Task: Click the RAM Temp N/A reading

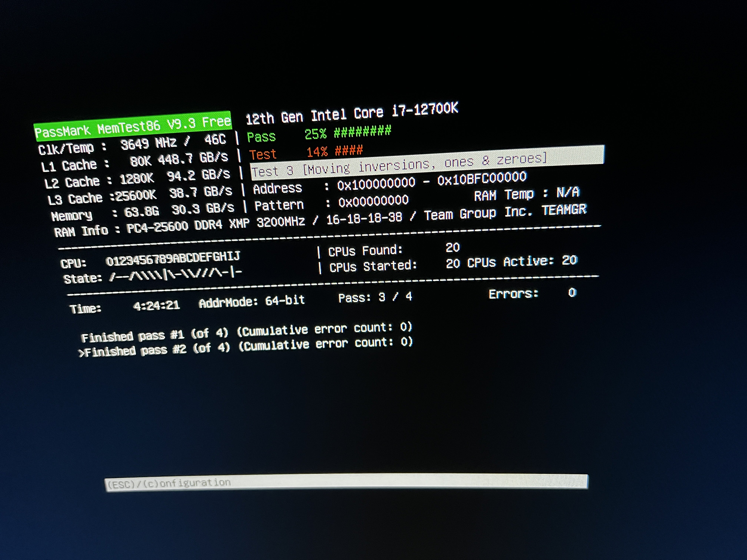Action: coord(527,194)
